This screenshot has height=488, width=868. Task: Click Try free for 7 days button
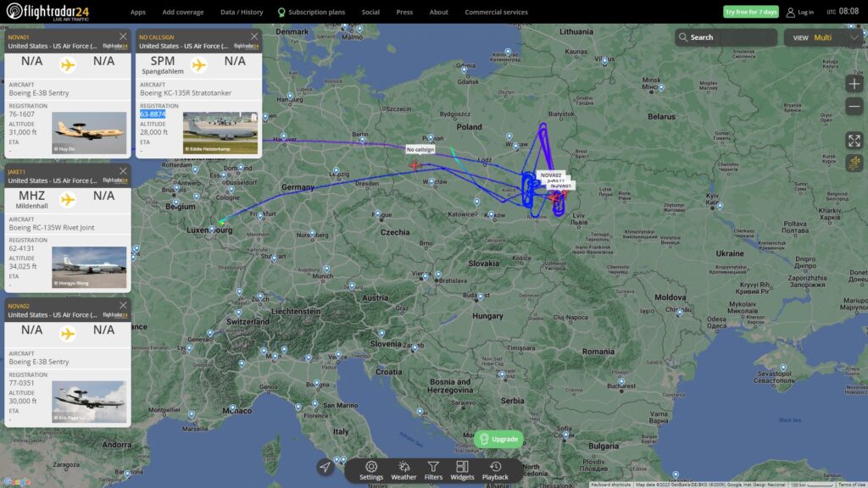(751, 12)
